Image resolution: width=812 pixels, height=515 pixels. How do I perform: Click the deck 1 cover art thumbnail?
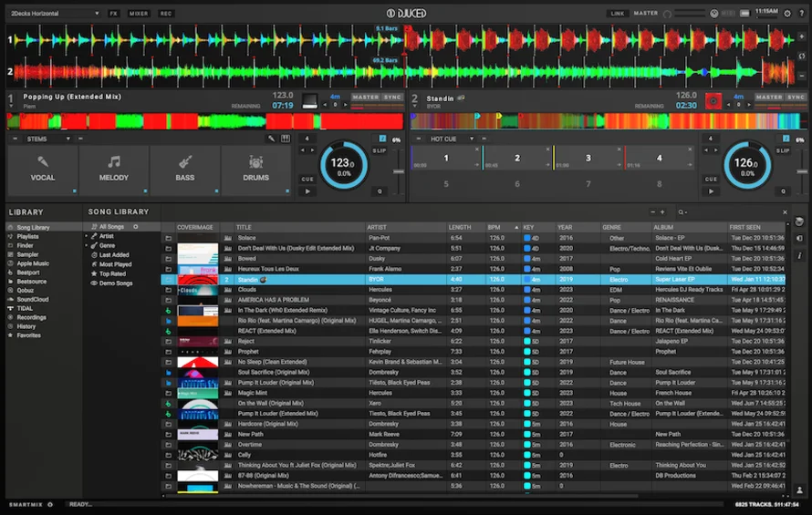click(x=309, y=101)
